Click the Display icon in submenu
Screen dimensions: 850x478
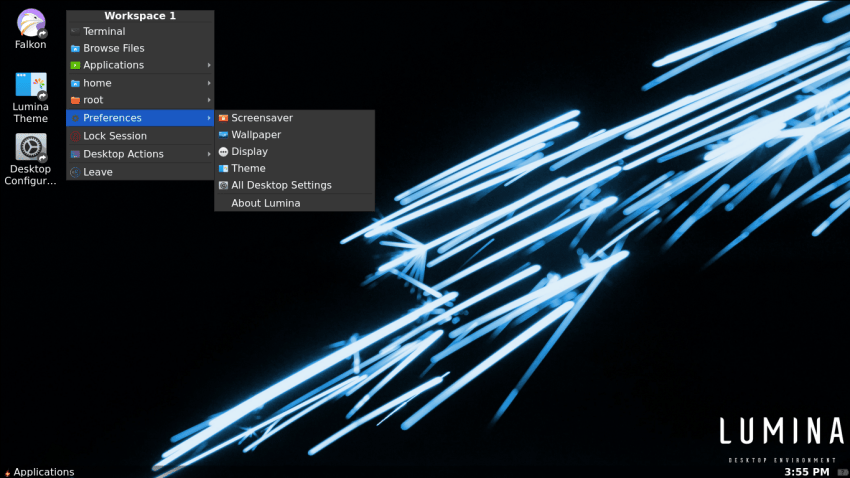(x=223, y=152)
